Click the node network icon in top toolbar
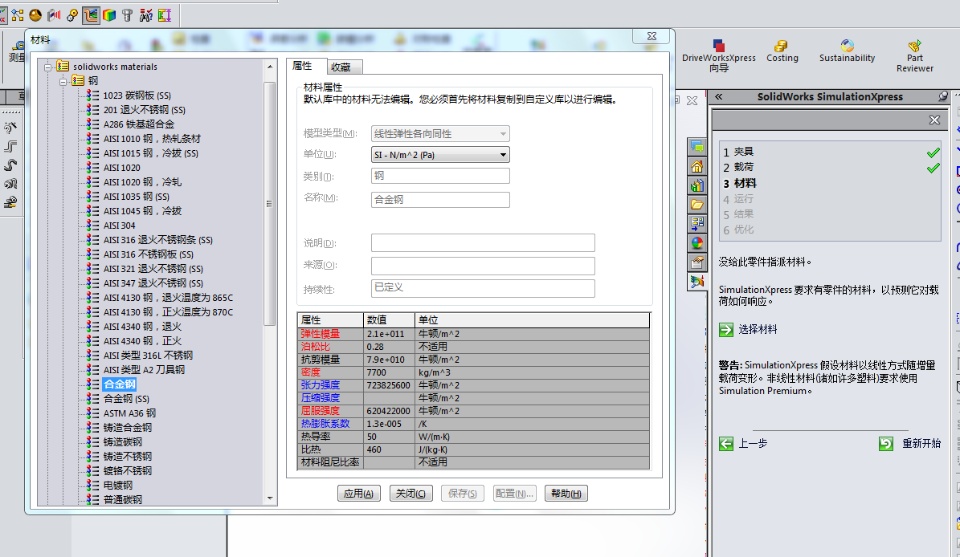 pyautogui.click(x=17, y=15)
